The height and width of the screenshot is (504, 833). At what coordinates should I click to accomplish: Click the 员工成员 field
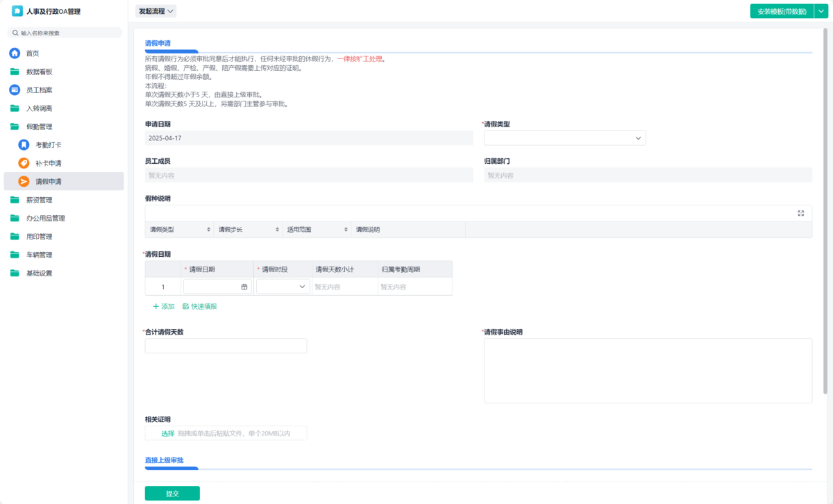point(309,175)
